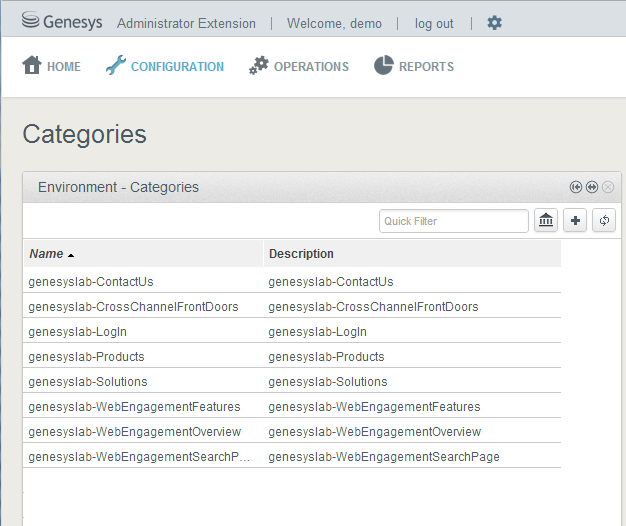Screen dimensions: 626x526
Task: Expand panel width icon
Action: point(592,187)
